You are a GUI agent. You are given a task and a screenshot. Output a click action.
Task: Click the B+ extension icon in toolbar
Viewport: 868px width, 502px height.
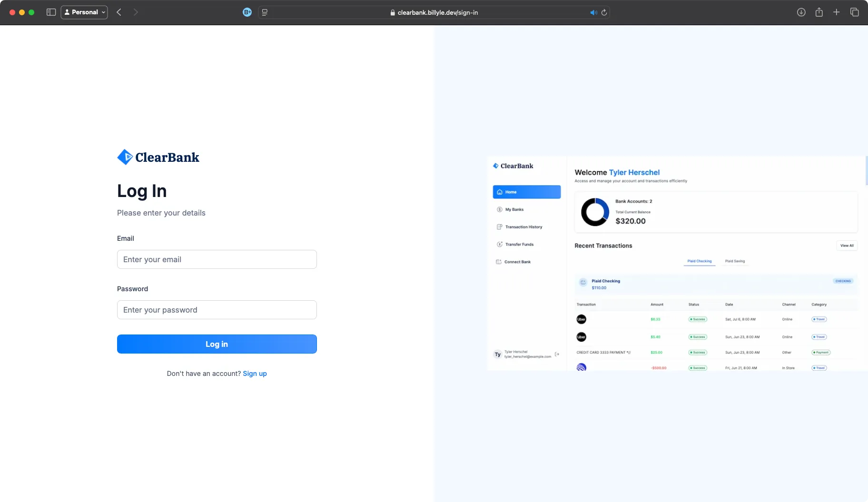point(247,12)
